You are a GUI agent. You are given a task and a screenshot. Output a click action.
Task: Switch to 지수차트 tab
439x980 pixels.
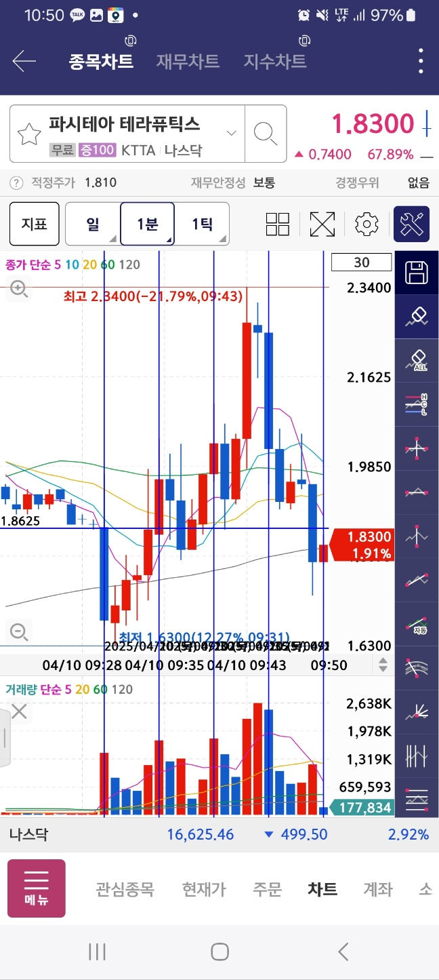[275, 62]
